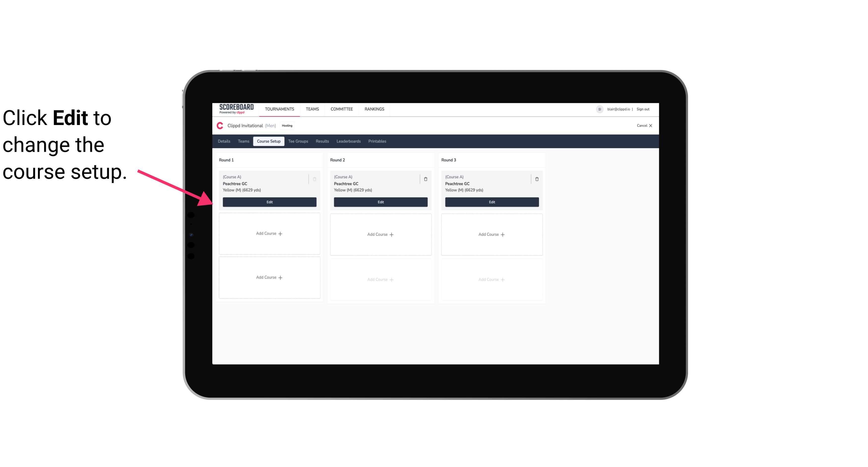
Task: Click the Course Setup tab
Action: (268, 141)
